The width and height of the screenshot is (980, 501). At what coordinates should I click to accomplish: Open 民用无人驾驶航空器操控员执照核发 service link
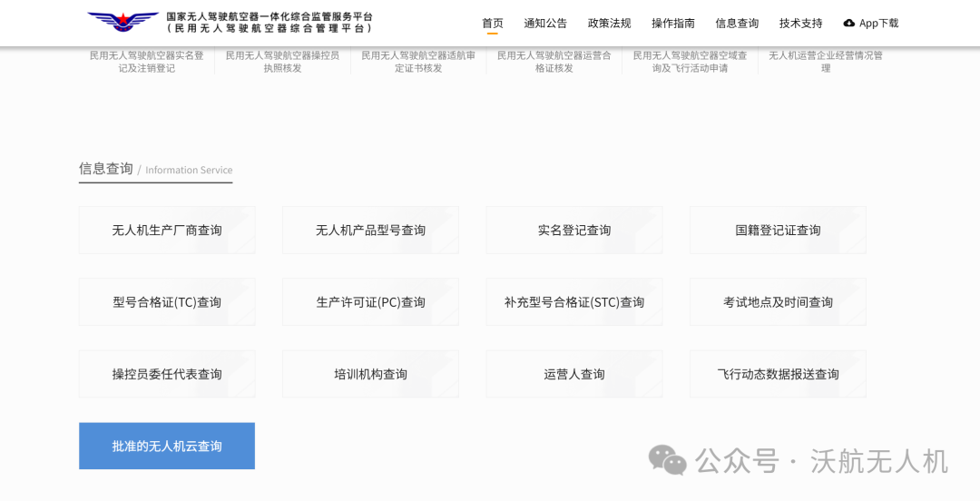282,62
